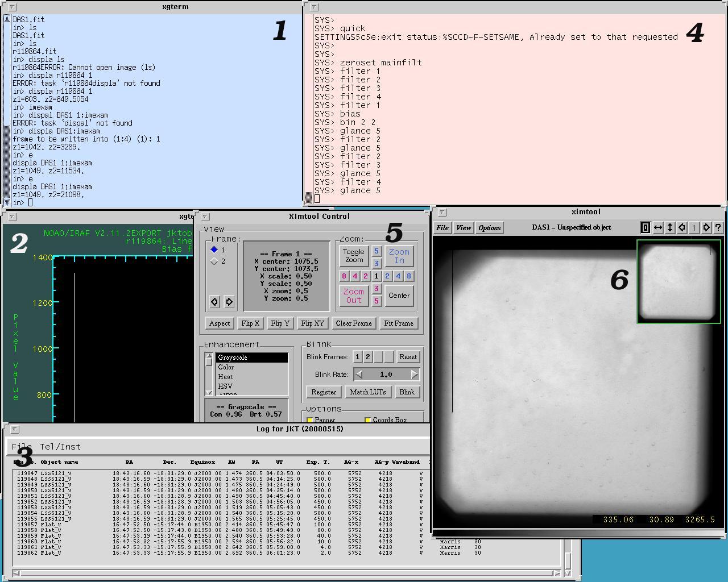This screenshot has height=582, width=728.
Task: Open window menu of XImtool Control titlebar
Action: point(205,217)
